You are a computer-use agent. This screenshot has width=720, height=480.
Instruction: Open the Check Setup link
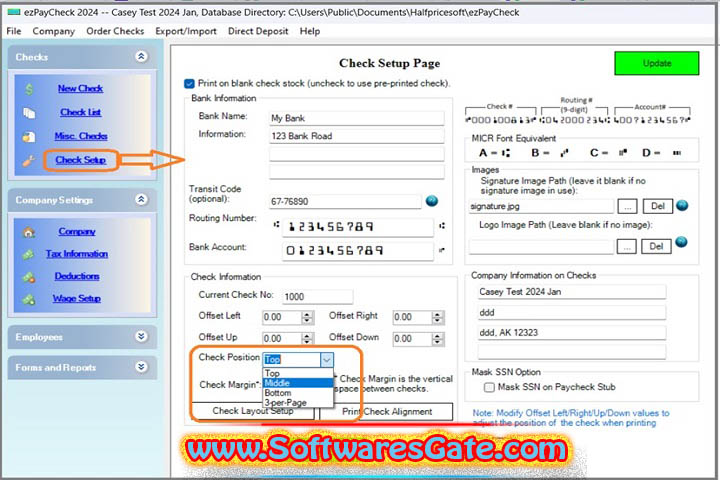tap(80, 160)
